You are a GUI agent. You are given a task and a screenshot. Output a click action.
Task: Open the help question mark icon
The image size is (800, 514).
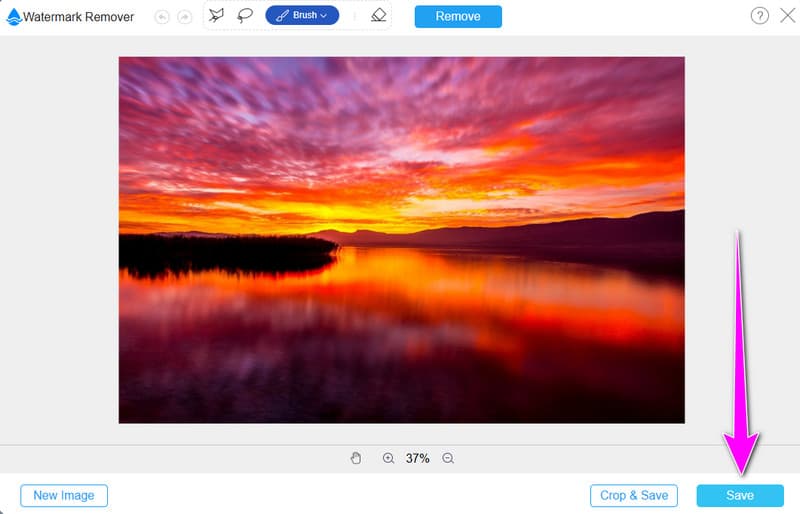[x=759, y=16]
